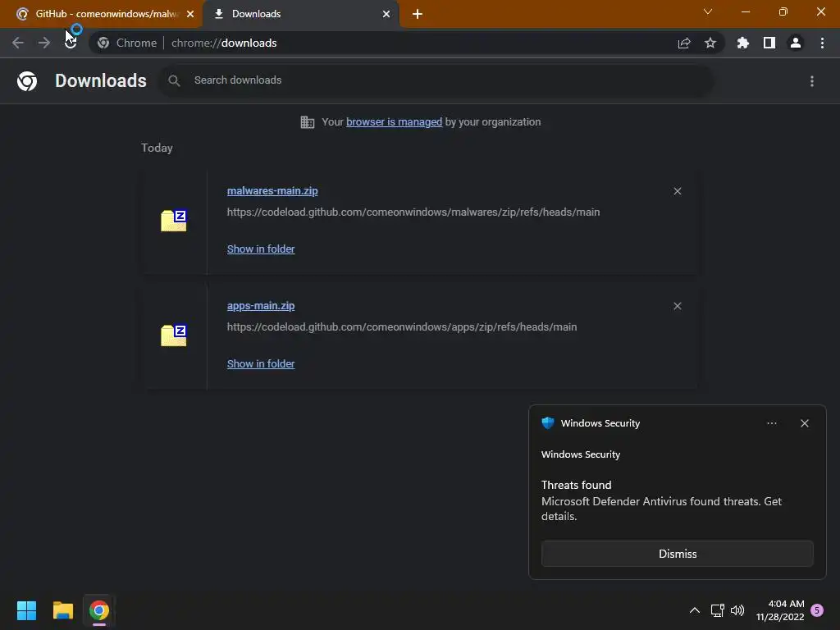The height and width of the screenshot is (630, 840).
Task: Reload the Downloads page
Action: click(71, 43)
